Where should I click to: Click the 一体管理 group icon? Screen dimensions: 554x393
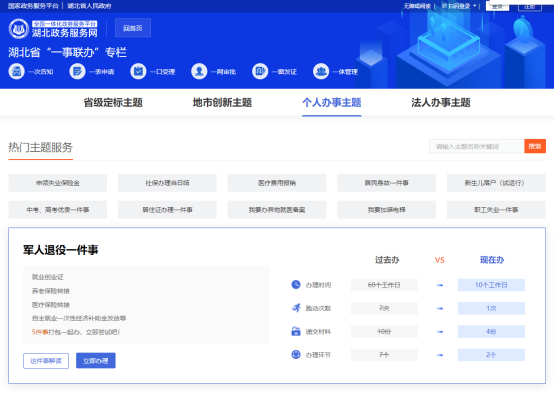point(321,71)
